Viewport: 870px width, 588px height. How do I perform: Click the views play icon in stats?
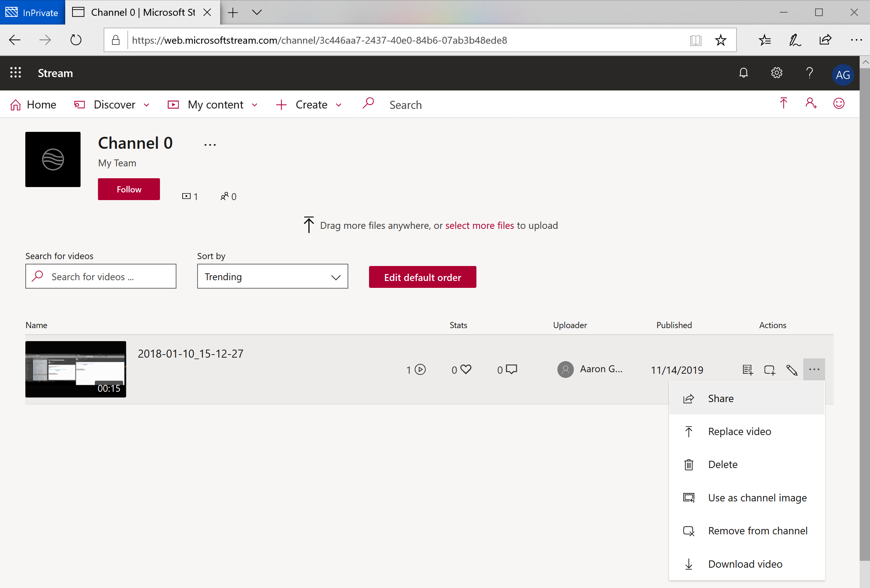pos(420,370)
